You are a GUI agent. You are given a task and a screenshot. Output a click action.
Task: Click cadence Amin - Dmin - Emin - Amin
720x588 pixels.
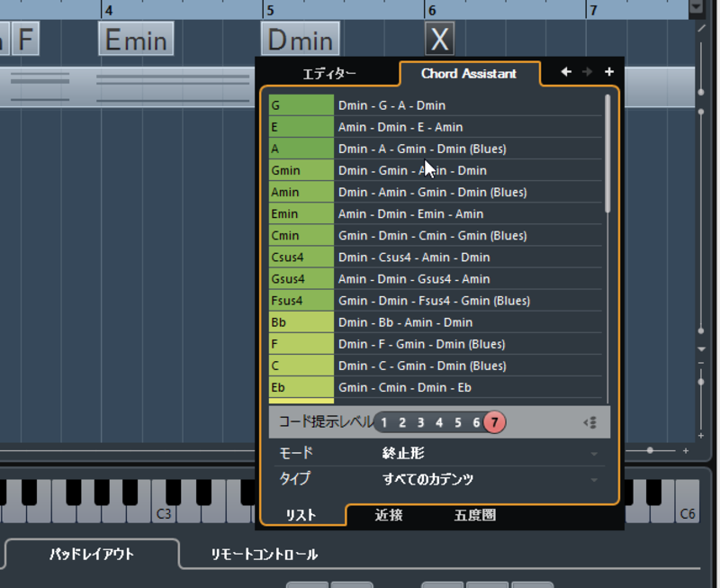(x=411, y=213)
